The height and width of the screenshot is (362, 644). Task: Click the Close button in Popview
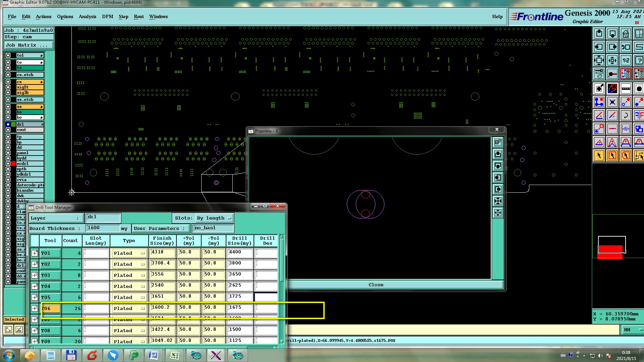pos(376,285)
